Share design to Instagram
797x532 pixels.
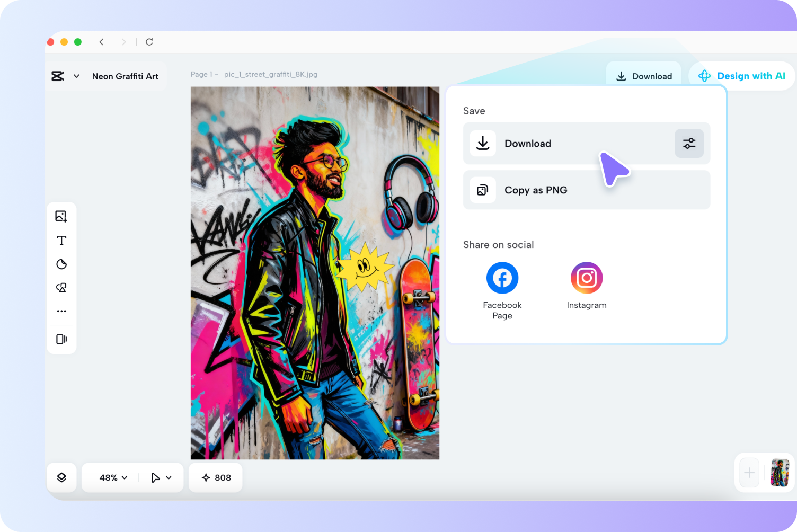coord(587,278)
